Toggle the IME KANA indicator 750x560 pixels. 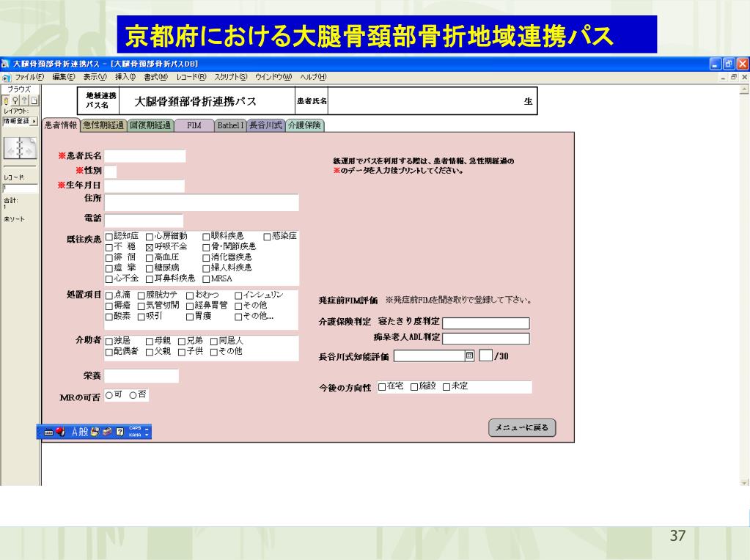tap(135, 435)
